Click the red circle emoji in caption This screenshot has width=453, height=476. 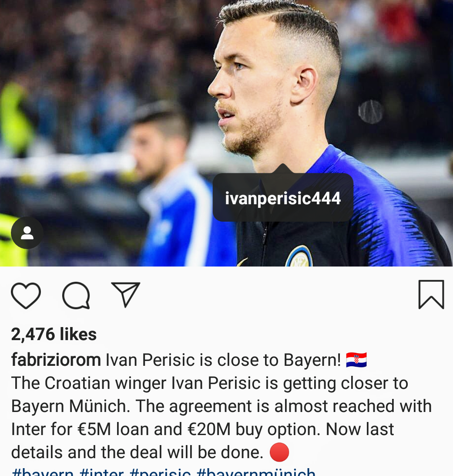click(x=279, y=452)
